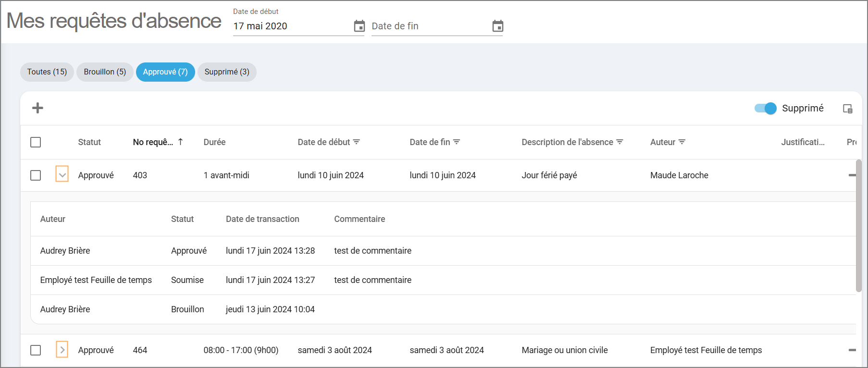This screenshot has width=868, height=368.
Task: Open the end date calendar picker
Action: tap(497, 26)
